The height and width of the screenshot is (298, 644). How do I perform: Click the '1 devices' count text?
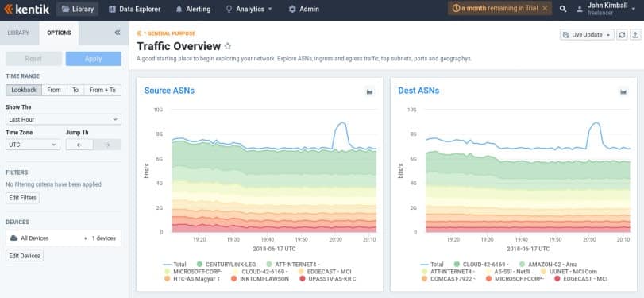(x=103, y=238)
